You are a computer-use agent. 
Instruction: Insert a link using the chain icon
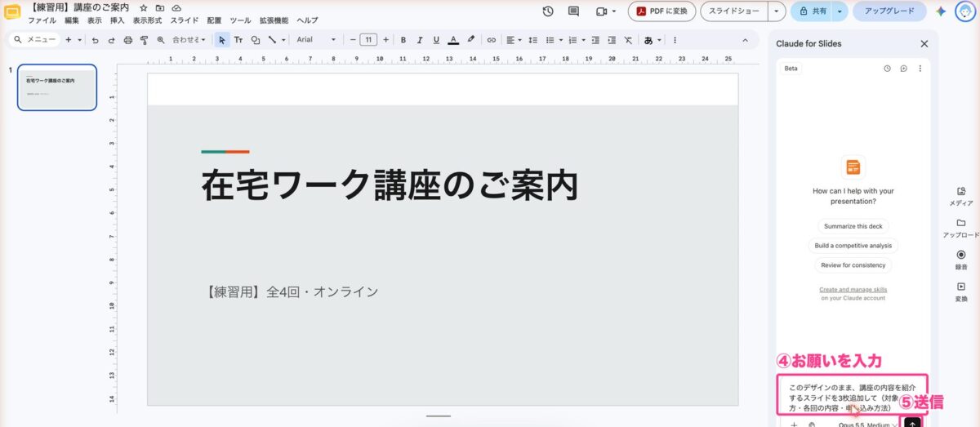[x=491, y=39]
